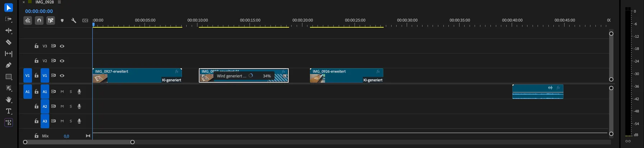
Task: Select the AI object selection tool
Action: (x=9, y=88)
